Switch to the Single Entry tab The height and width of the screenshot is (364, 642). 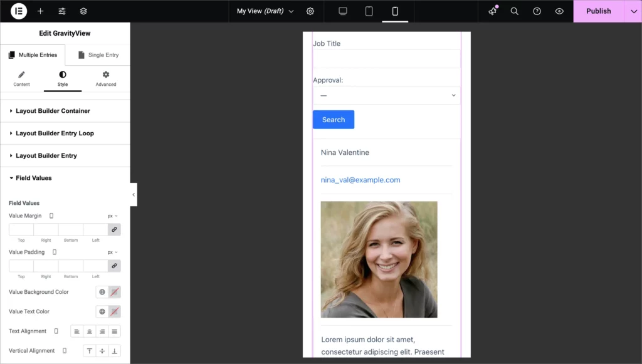98,55
